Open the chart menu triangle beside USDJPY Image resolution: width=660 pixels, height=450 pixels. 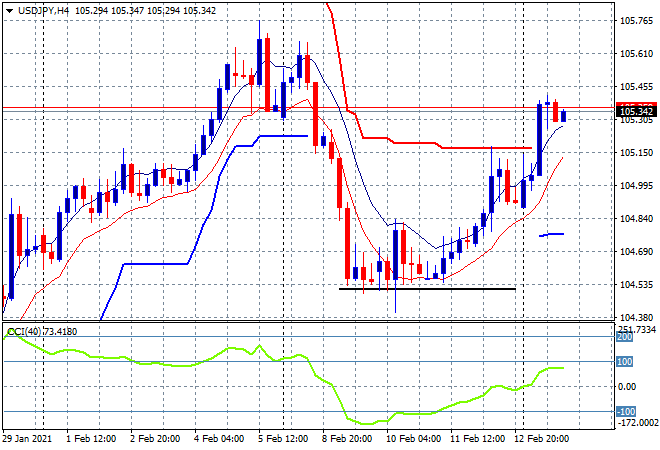pyautogui.click(x=9, y=11)
